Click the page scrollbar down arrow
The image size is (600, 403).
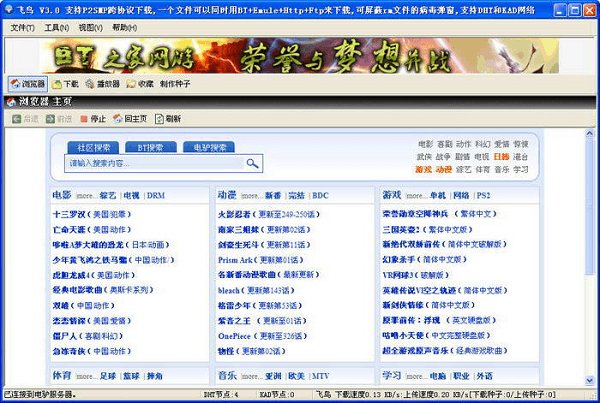pos(589,380)
